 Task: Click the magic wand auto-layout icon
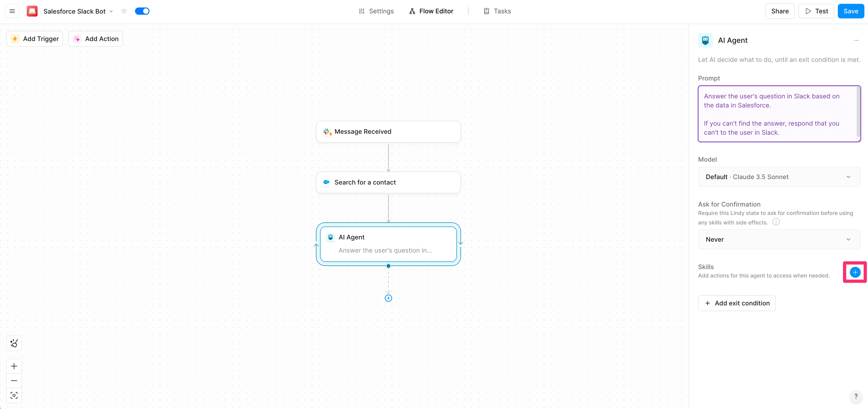click(14, 343)
